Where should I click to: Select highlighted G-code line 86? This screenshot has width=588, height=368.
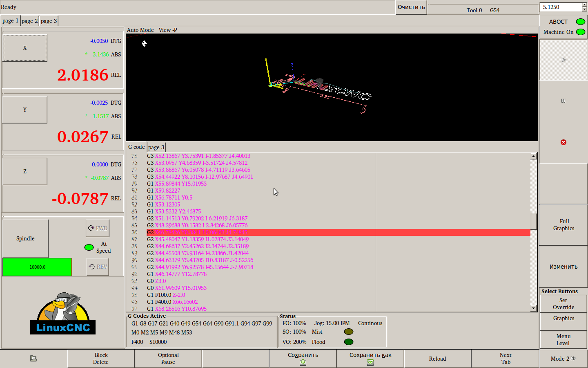pos(339,232)
